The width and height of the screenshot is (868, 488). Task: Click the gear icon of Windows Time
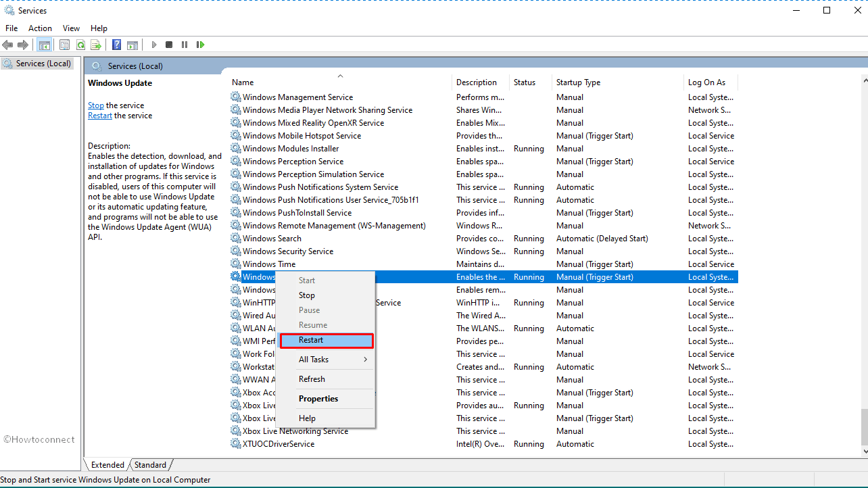[x=235, y=264]
